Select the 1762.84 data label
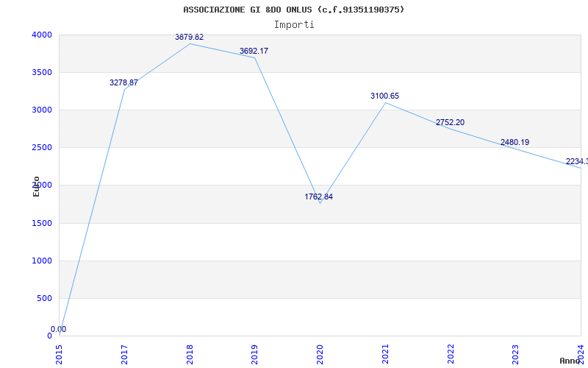This screenshot has width=588, height=368. (318, 197)
